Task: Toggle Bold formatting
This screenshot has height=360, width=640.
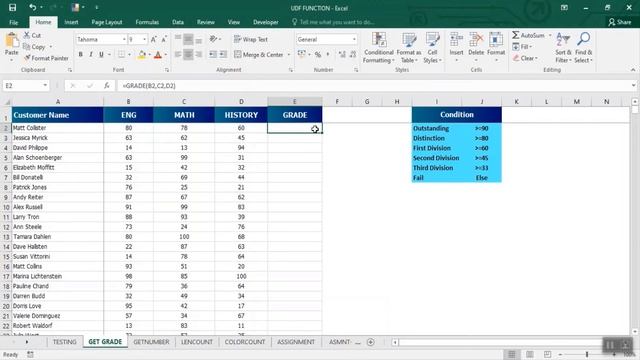Action: pos(80,54)
